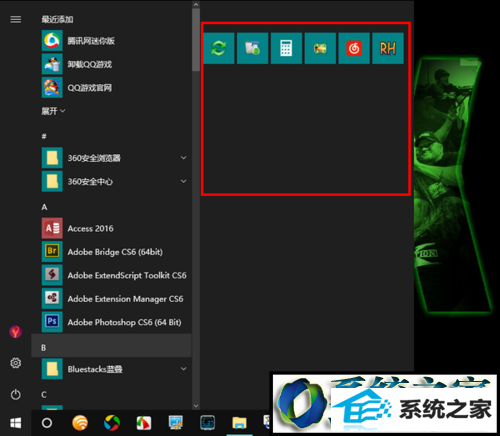Expand the 展开 recently added list
Viewport: 500px width, 436px height.
[x=53, y=111]
